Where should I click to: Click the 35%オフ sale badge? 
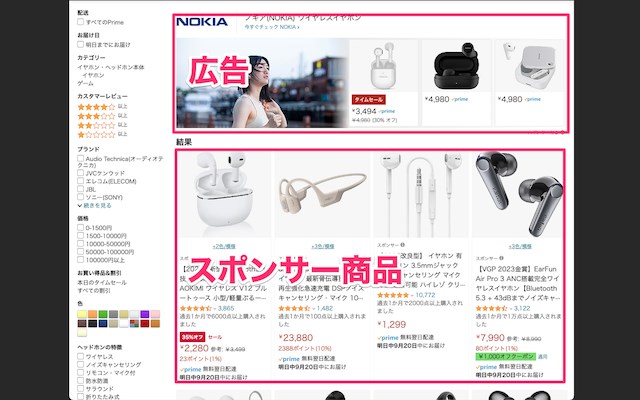[x=192, y=337]
